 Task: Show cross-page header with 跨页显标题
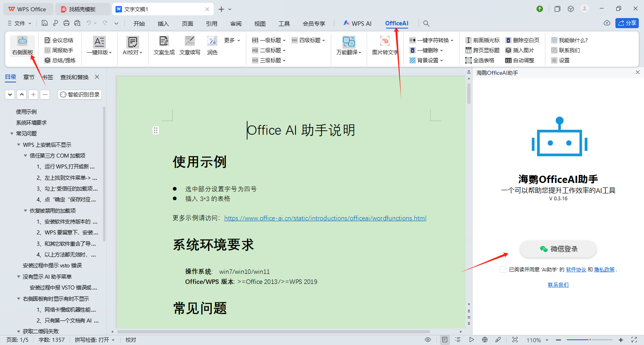[x=482, y=50]
